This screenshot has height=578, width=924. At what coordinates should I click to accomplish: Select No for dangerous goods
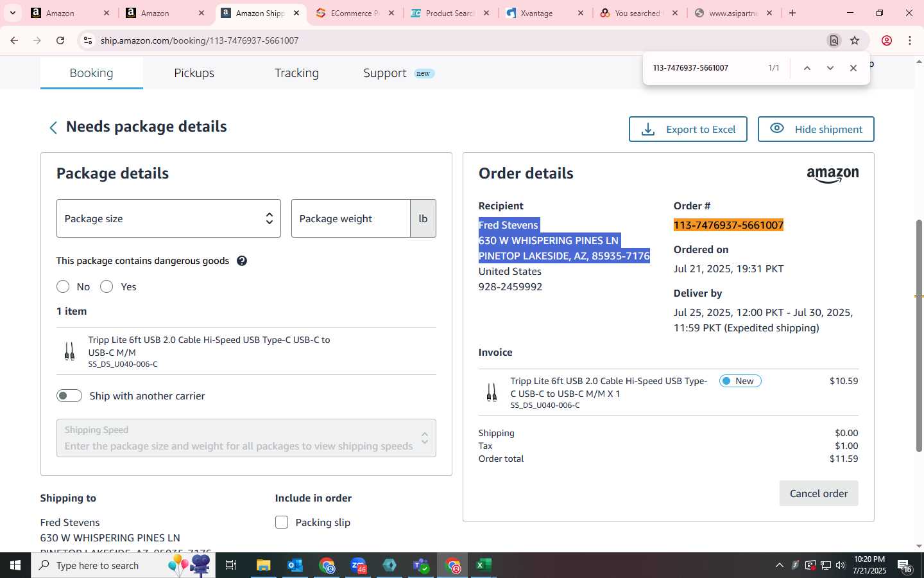(63, 286)
